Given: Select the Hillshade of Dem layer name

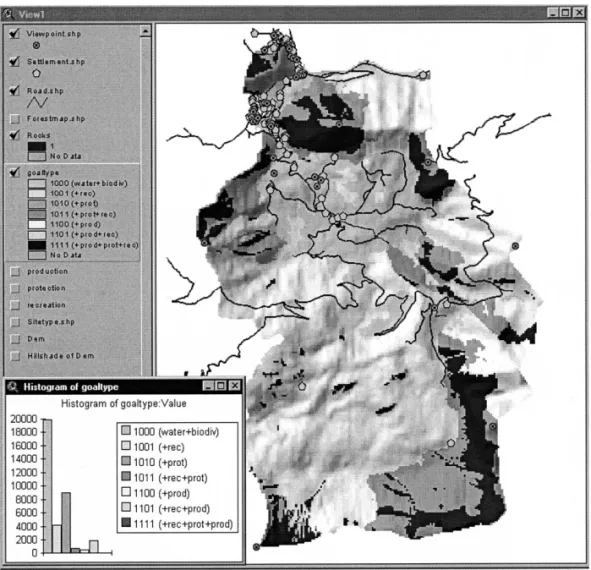Looking at the screenshot, I should tap(60, 355).
